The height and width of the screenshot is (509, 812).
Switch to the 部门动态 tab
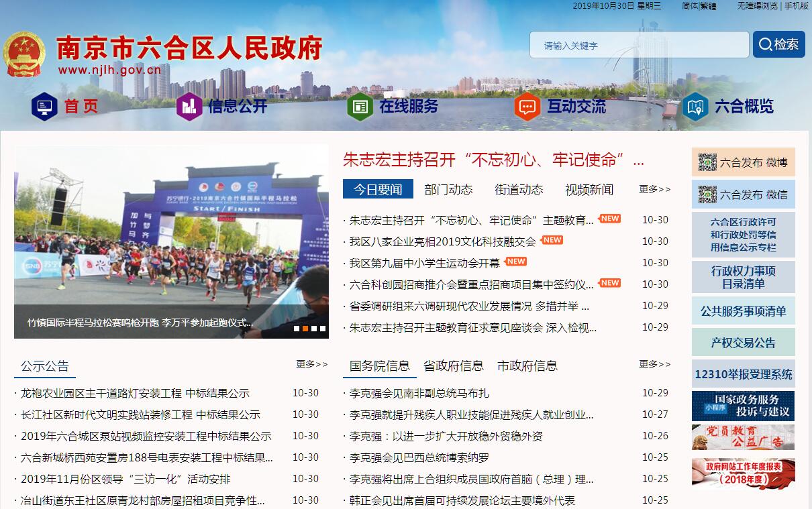point(448,190)
